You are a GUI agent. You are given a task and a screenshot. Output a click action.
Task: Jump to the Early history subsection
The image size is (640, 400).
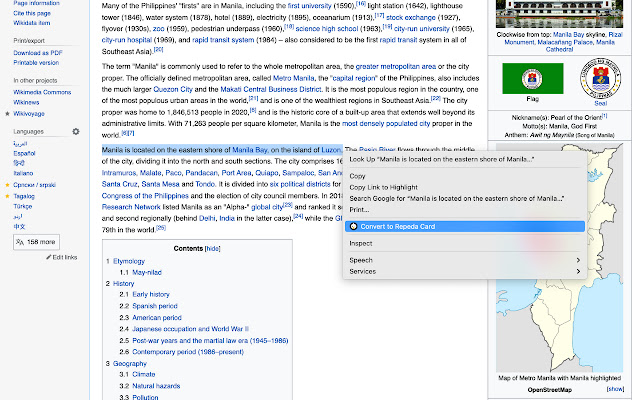click(x=151, y=294)
